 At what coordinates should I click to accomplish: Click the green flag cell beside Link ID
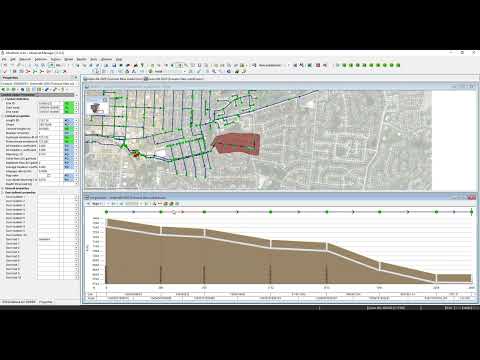(x=69, y=103)
